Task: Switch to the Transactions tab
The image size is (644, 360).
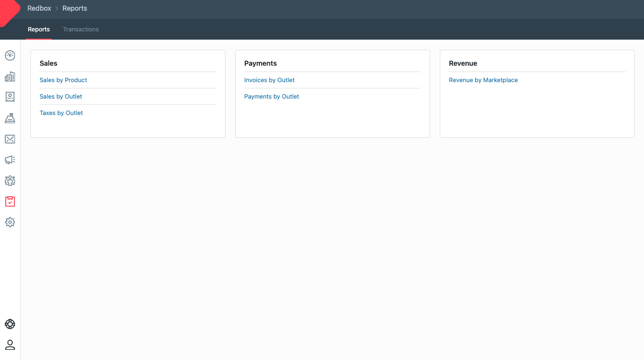Action: pyautogui.click(x=81, y=29)
